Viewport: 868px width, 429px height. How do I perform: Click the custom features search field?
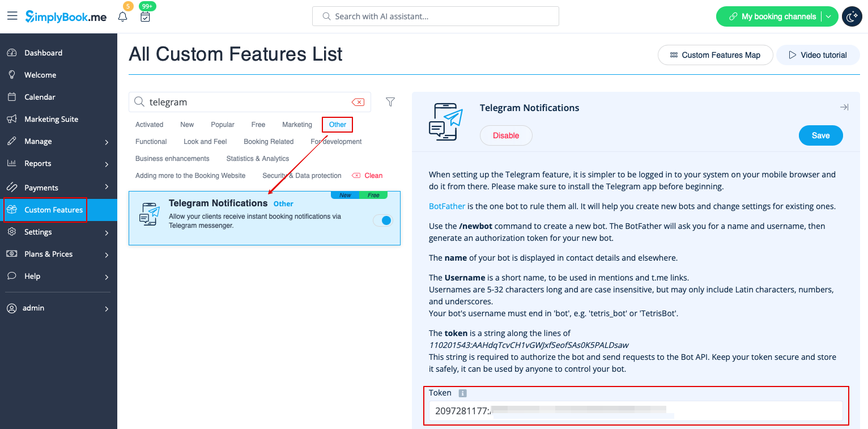tap(250, 102)
